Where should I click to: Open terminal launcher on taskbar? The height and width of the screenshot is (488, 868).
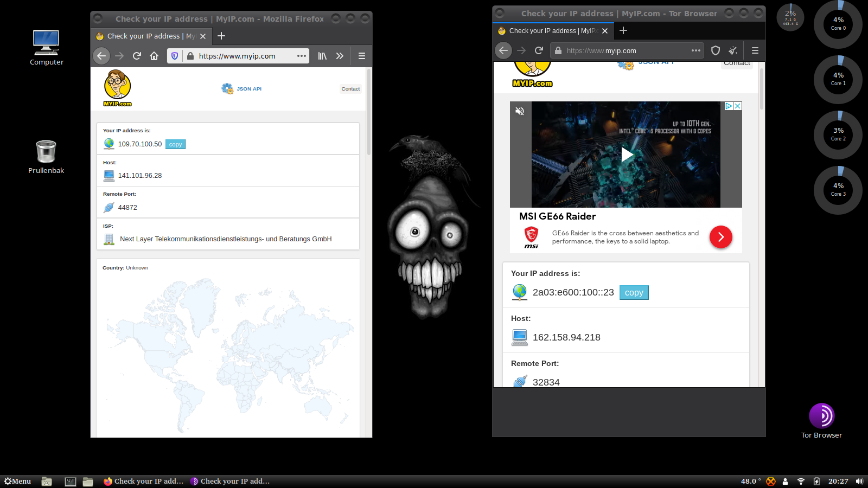pyautogui.click(x=71, y=481)
